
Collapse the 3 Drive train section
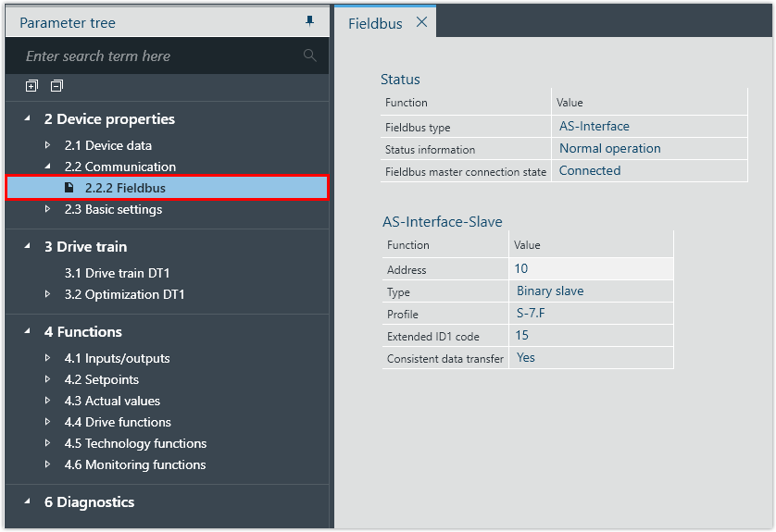26,247
